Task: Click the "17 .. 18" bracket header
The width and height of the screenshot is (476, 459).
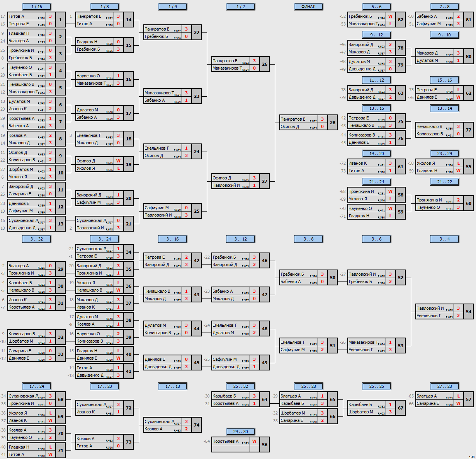Action: (x=173, y=386)
